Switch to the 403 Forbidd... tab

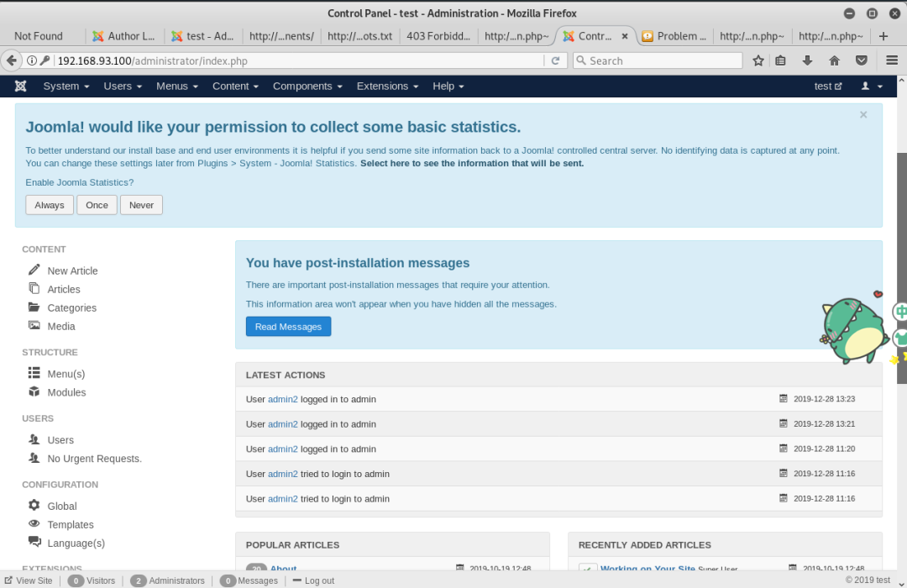(438, 36)
